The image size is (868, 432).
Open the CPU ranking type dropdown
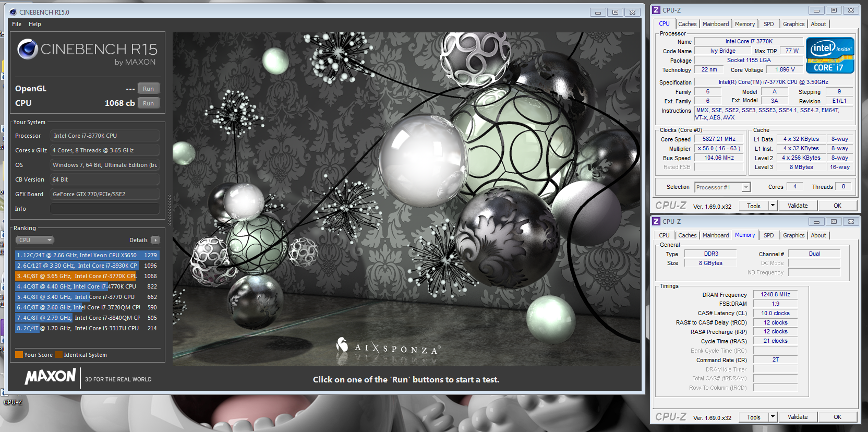point(35,240)
